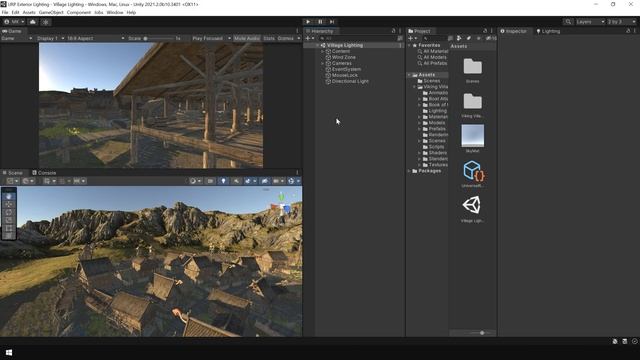
Task: Select the Transform tool
Action: [x=9, y=236]
